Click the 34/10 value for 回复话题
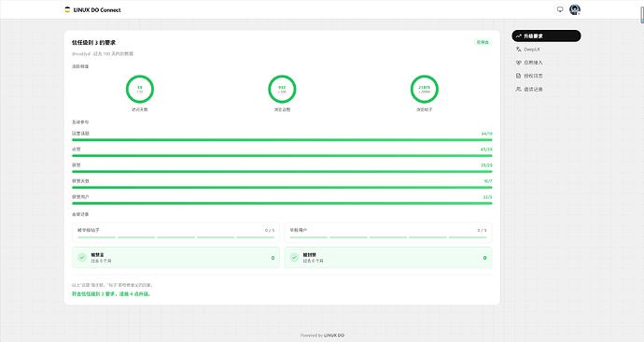The height and width of the screenshot is (342, 644). (486, 134)
